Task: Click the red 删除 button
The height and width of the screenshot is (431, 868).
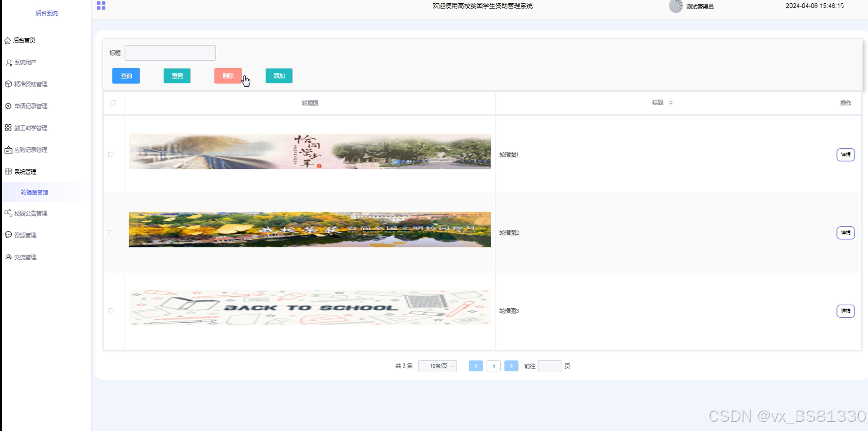Action: (x=228, y=76)
